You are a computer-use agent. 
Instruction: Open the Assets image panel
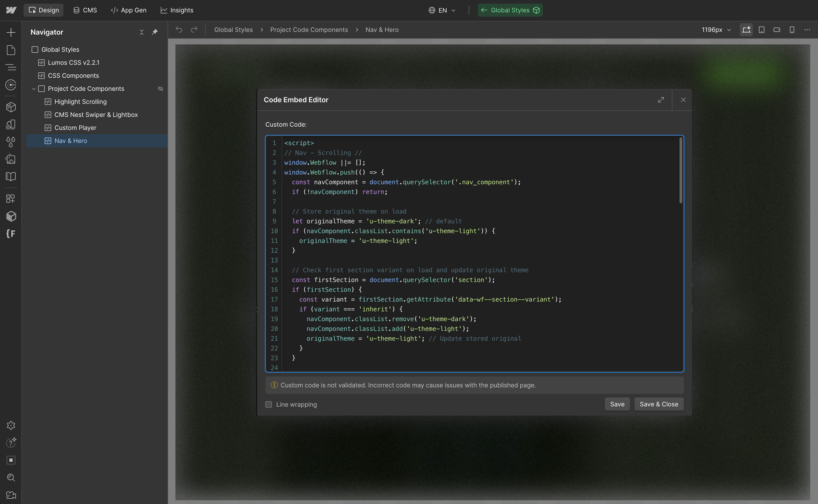click(x=11, y=159)
